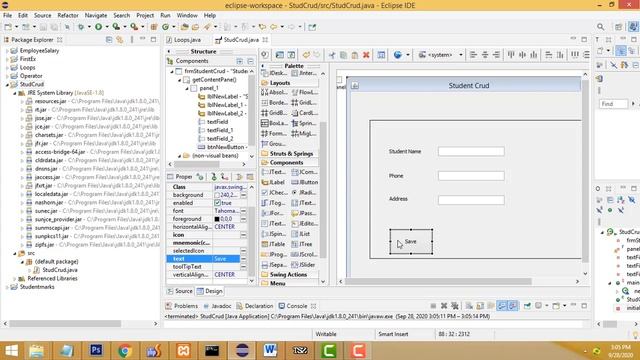Choose the Absolute layout in the Palette
The width and height of the screenshot is (640, 360).
click(x=274, y=92)
